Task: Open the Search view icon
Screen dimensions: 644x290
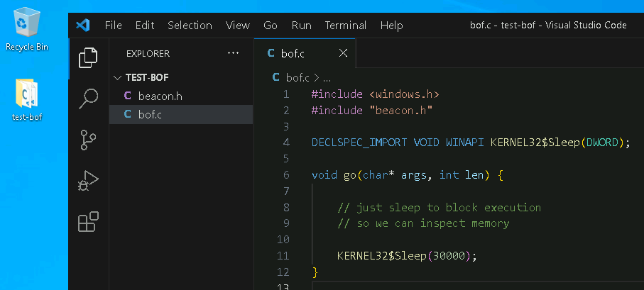Action: pyautogui.click(x=88, y=99)
